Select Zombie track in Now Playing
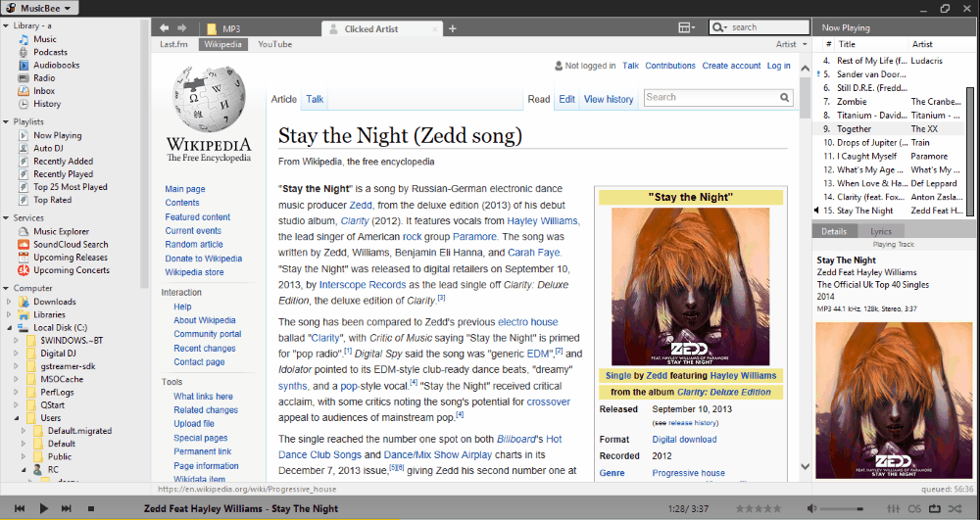 (890, 102)
